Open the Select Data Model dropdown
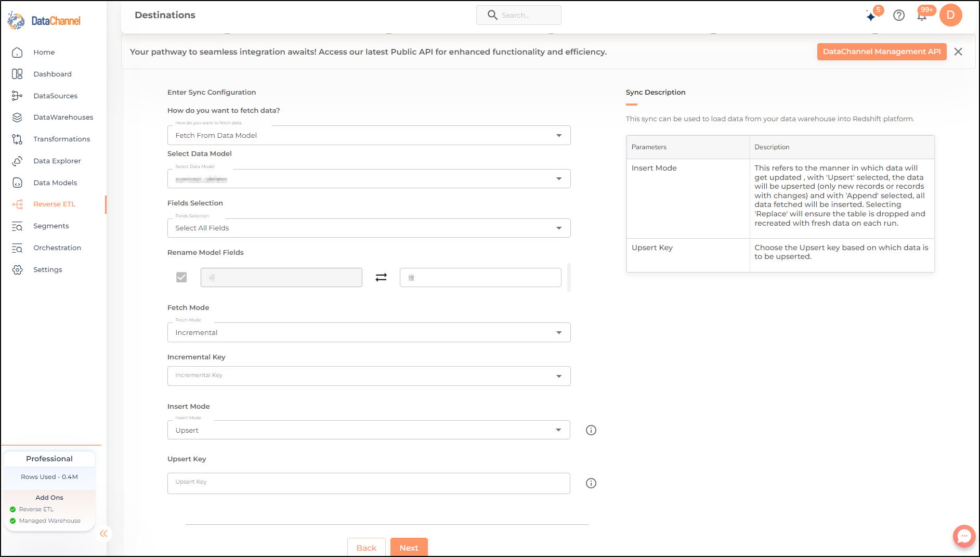The width and height of the screenshot is (980, 557). pos(369,179)
